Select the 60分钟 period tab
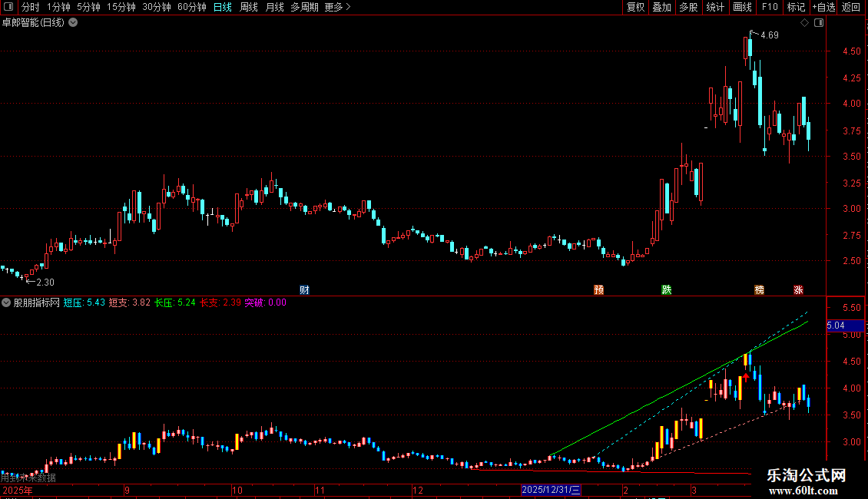868x499 pixels. (x=191, y=7)
